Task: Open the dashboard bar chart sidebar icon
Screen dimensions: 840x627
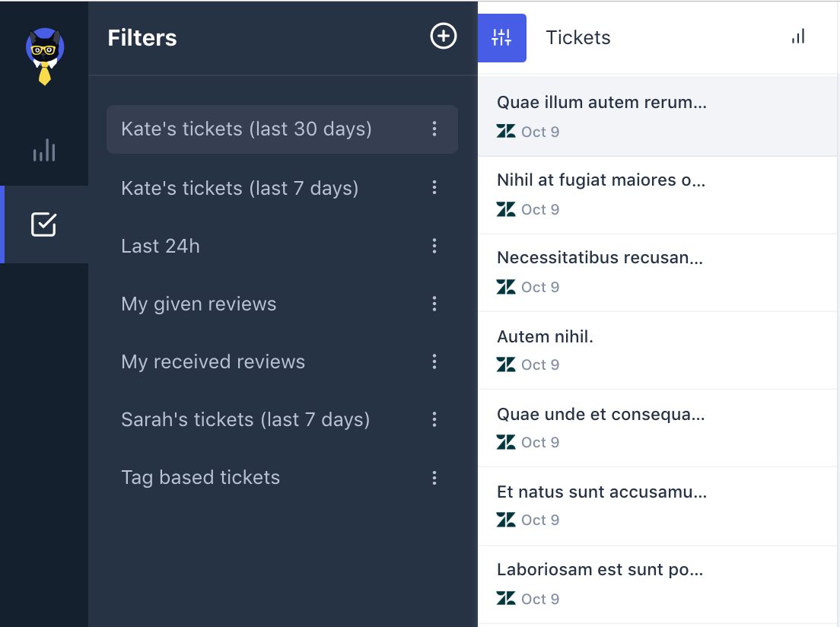Action: [x=44, y=150]
